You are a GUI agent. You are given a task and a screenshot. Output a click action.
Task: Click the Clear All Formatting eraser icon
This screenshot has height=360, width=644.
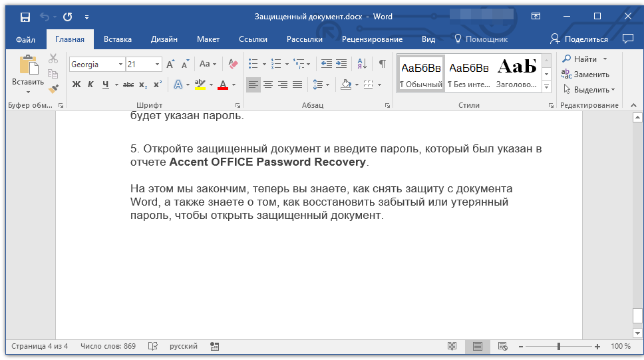[x=233, y=64]
